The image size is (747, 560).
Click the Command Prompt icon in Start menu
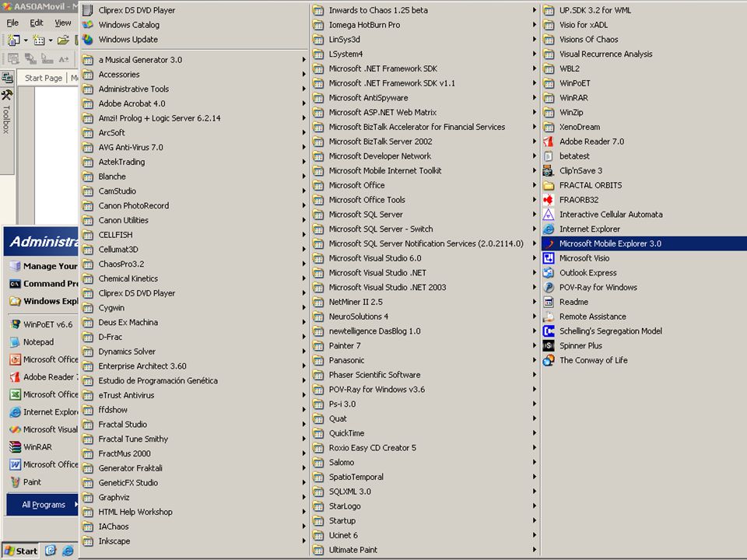[x=16, y=284]
